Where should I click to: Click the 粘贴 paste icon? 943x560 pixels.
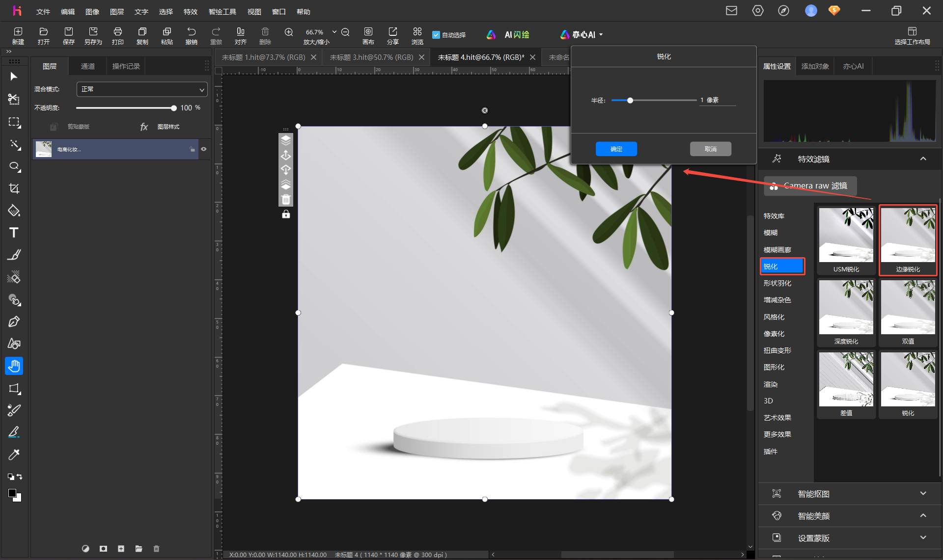(167, 35)
